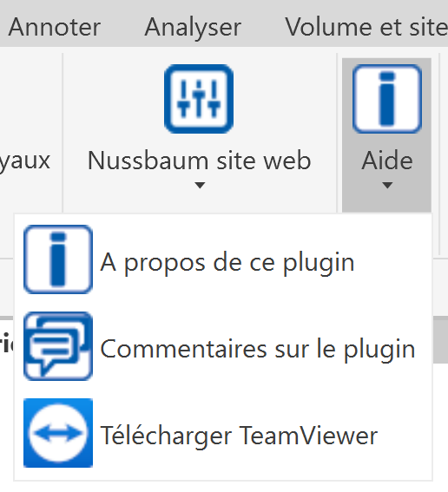Image resolution: width=448 pixels, height=492 pixels.
Task: Click the Nussbaum site web label
Action: 200,161
